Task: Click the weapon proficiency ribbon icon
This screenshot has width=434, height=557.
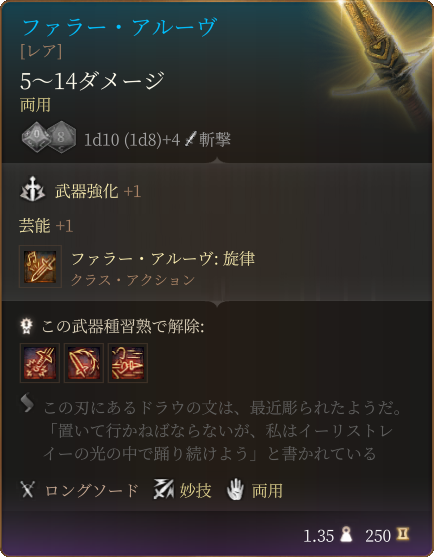Action: click(x=27, y=326)
